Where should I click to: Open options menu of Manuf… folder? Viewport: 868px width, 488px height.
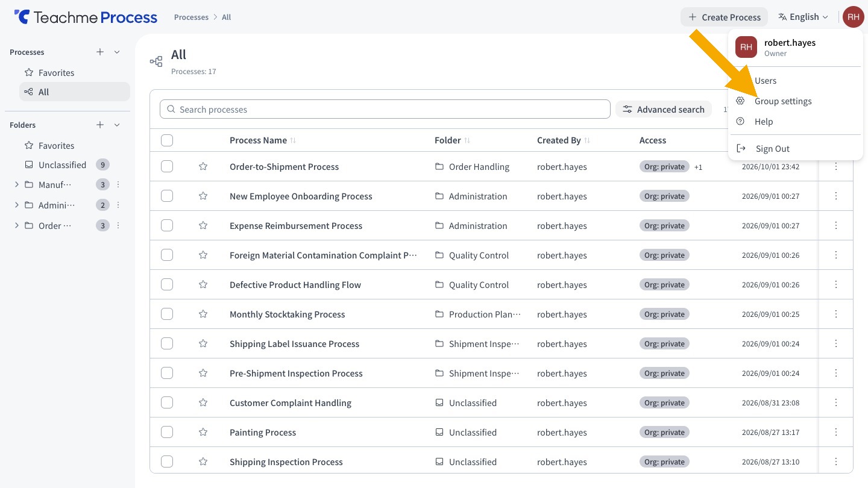pyautogui.click(x=118, y=184)
